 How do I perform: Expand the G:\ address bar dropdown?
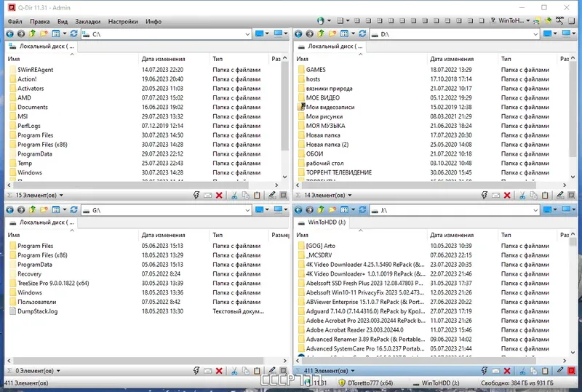point(247,210)
